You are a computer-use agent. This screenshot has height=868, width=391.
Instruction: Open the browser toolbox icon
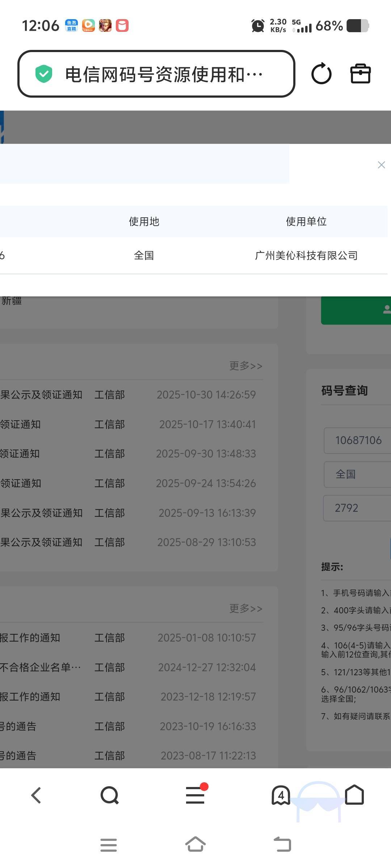360,74
